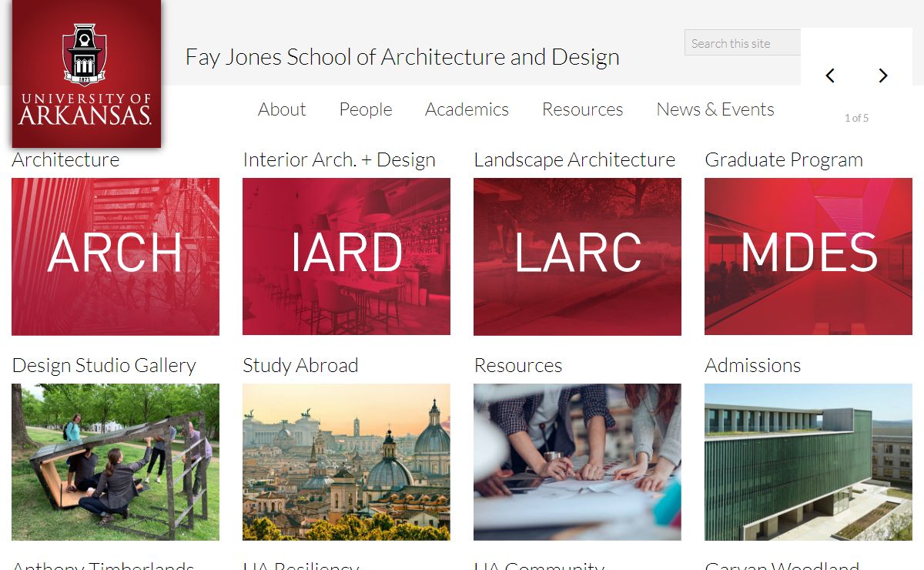Open the Resources tile heading
This screenshot has width=924, height=570.
point(518,365)
